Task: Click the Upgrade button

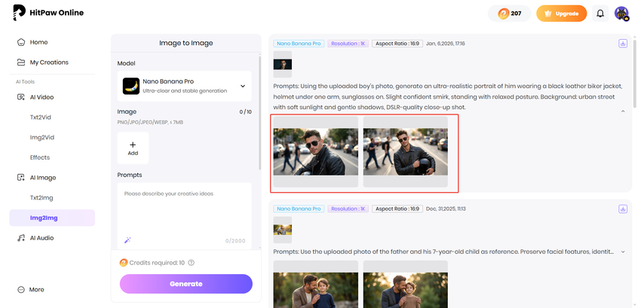Action: [x=561, y=14]
